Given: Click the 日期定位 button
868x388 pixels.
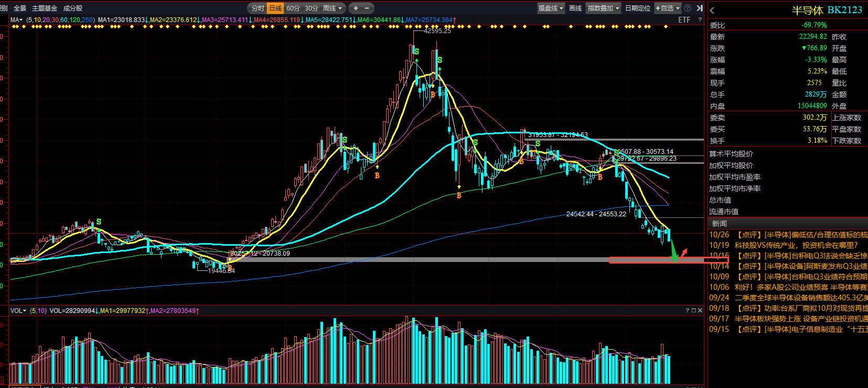Looking at the screenshot, I should 638,8.
